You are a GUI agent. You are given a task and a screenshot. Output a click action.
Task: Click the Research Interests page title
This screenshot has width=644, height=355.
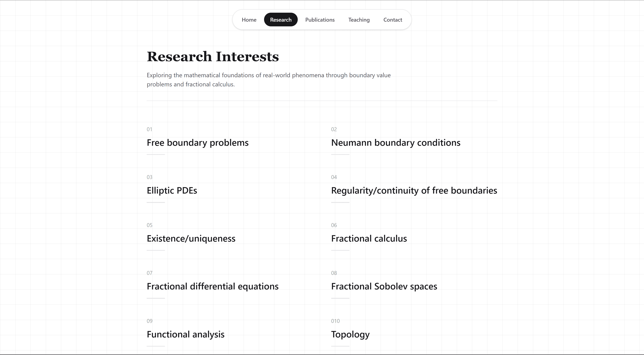coord(213,56)
